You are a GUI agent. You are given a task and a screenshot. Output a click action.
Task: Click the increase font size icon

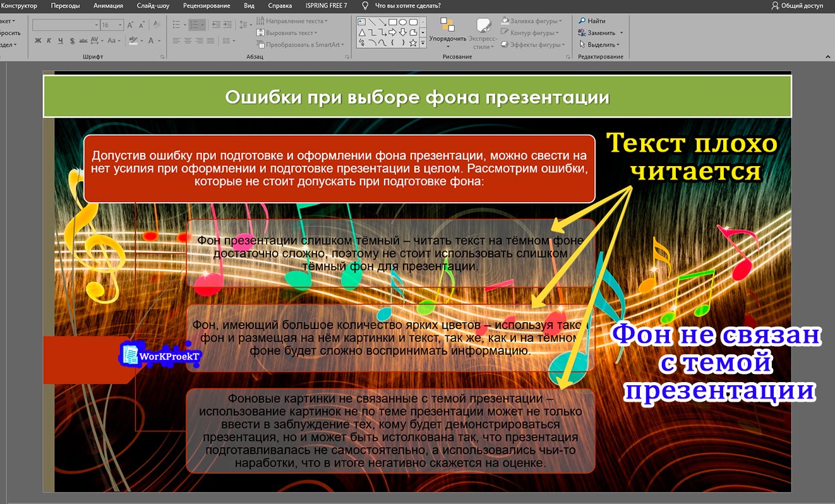(131, 25)
